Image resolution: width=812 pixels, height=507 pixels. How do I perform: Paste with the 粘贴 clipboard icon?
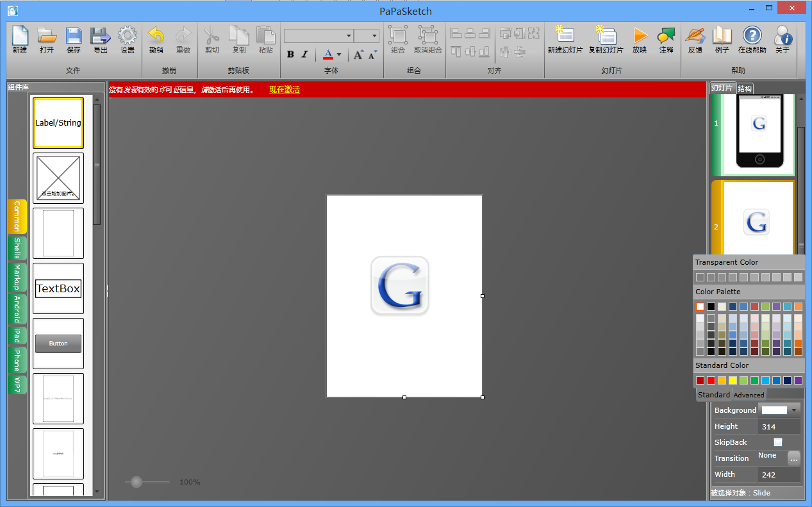tap(266, 40)
